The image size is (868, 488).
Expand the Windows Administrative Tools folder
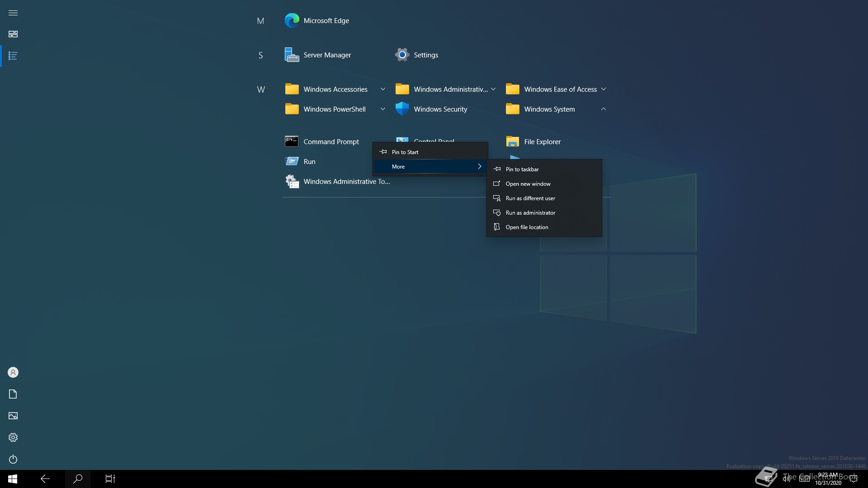point(445,89)
